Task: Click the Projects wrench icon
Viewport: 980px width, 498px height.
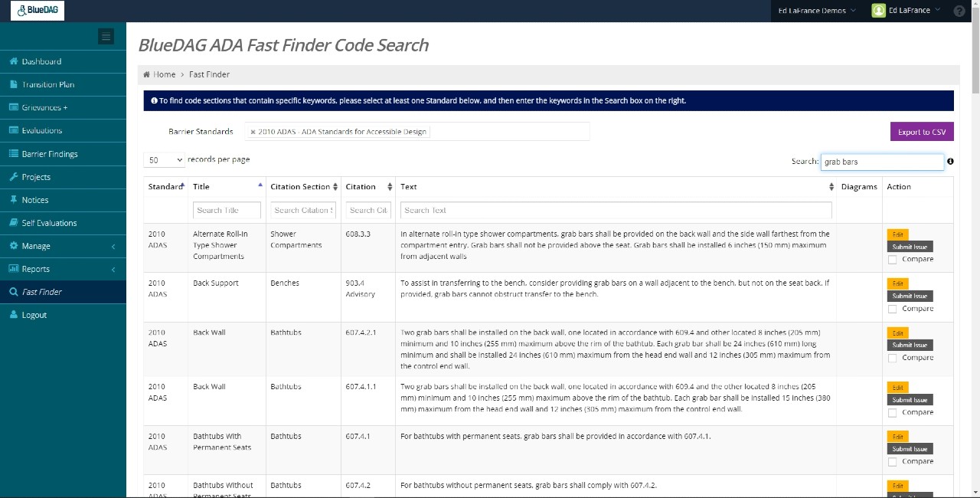Action: click(14, 176)
